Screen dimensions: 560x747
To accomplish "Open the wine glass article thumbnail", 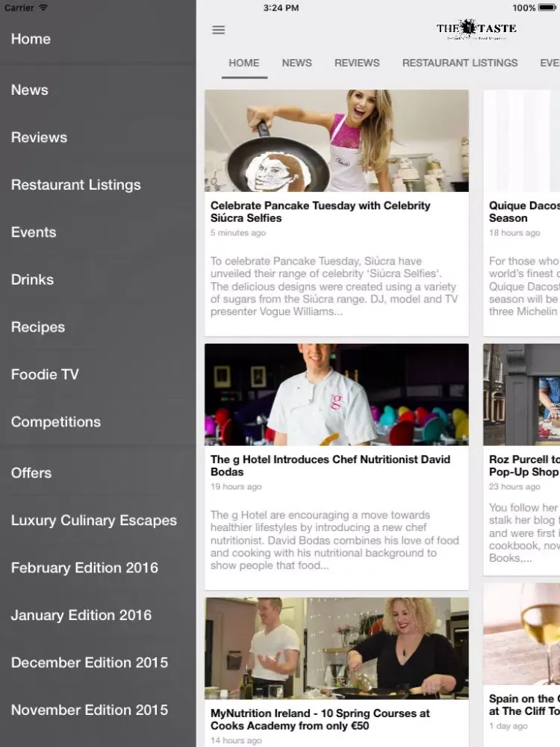I will (521, 634).
